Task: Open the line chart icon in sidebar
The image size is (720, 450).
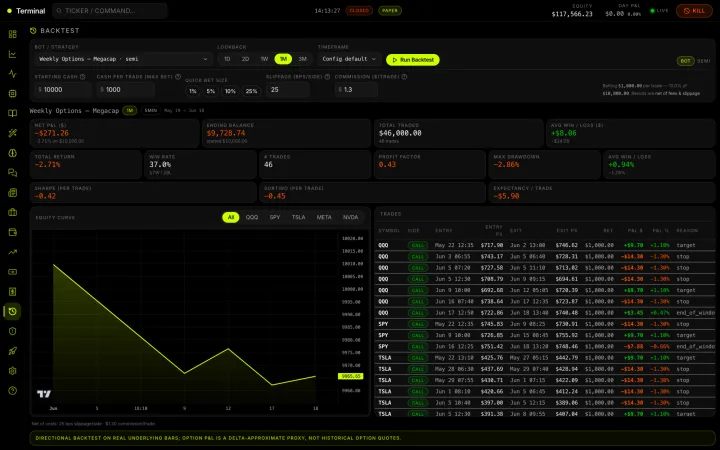Action: 12,54
